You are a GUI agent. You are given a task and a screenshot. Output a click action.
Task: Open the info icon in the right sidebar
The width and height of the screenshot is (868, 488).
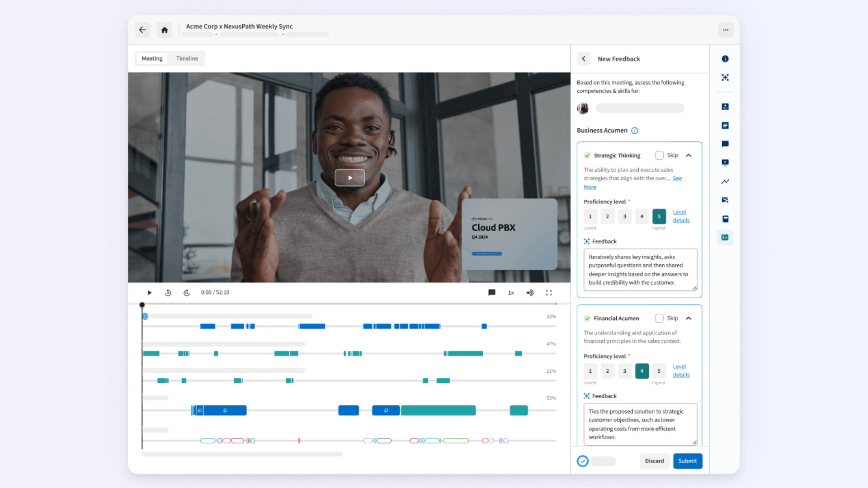725,59
